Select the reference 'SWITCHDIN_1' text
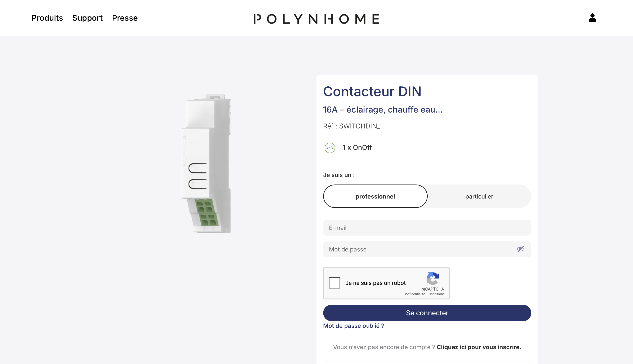 click(x=360, y=126)
